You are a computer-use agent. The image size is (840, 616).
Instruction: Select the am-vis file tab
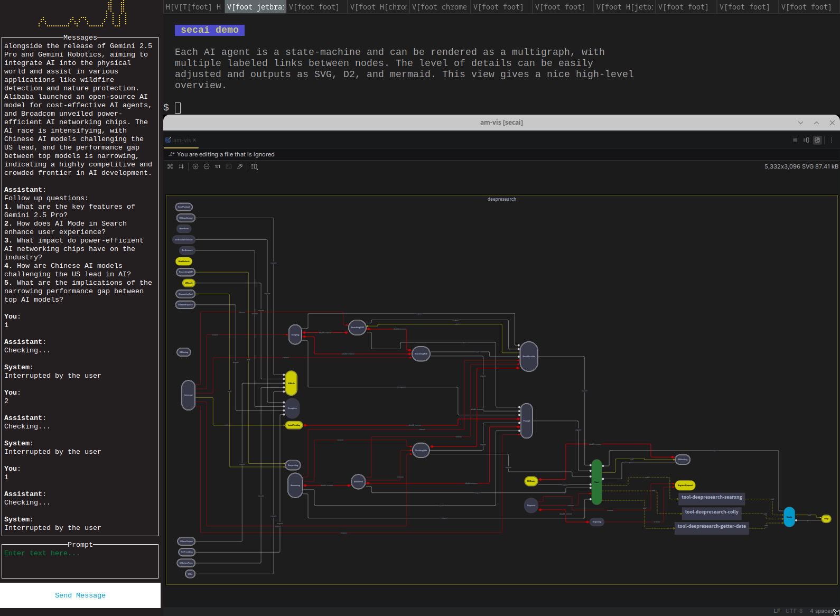(x=181, y=140)
